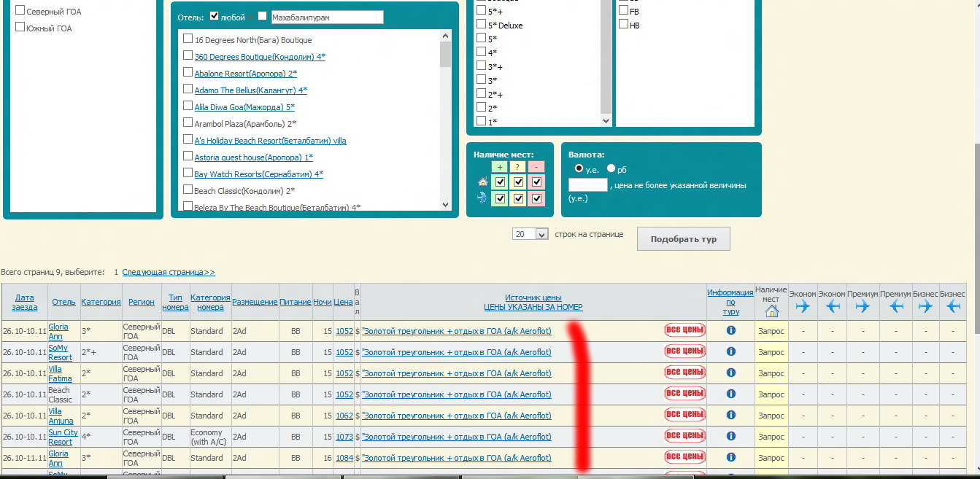Click info icon for Gloria Ann tour row
This screenshot has width=980, height=479.
730,330
